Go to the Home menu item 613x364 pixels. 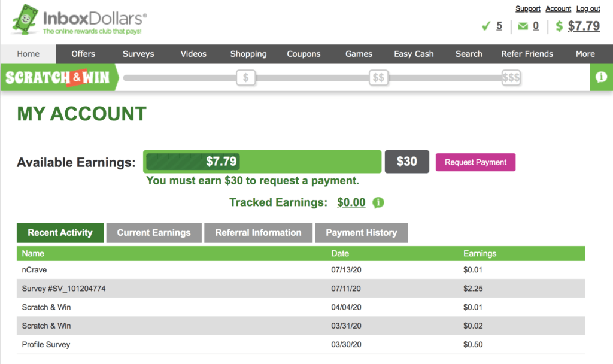tap(28, 54)
